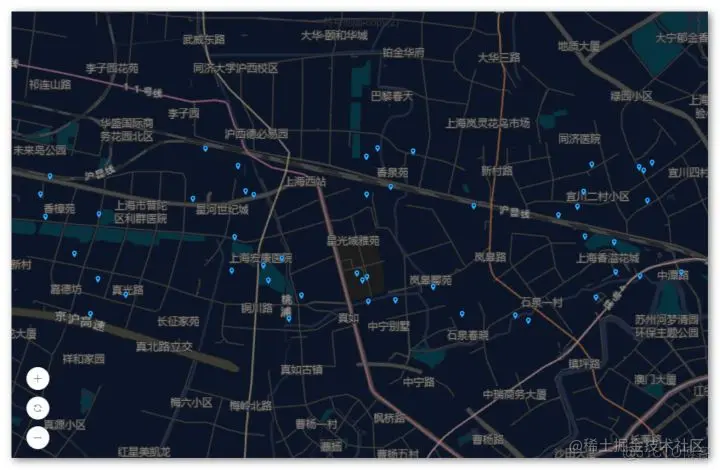Click the 铂金华府 label
Image resolution: width=720 pixels, height=470 pixels.
tap(404, 52)
